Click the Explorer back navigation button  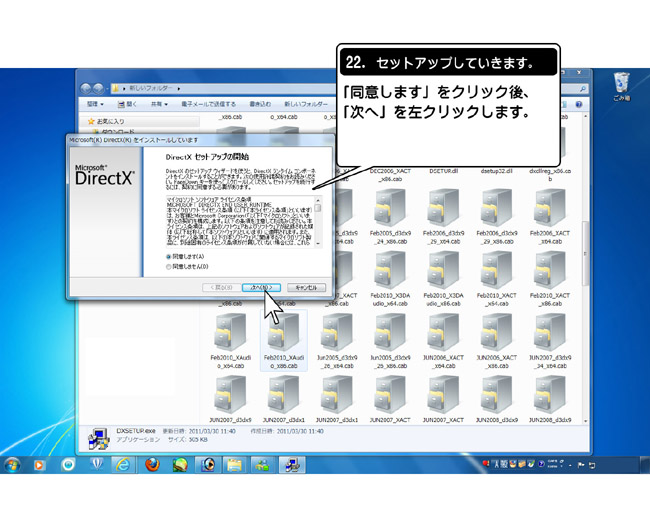pyautogui.click(x=86, y=88)
